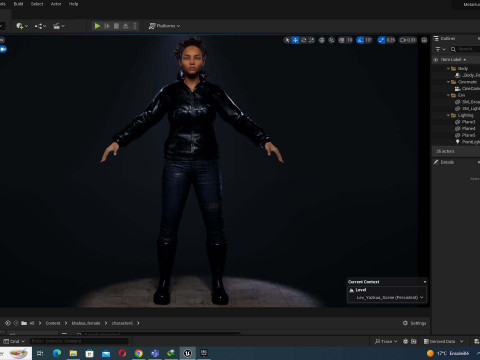Toggle visibility column eye icon in Outliner header

436,60
